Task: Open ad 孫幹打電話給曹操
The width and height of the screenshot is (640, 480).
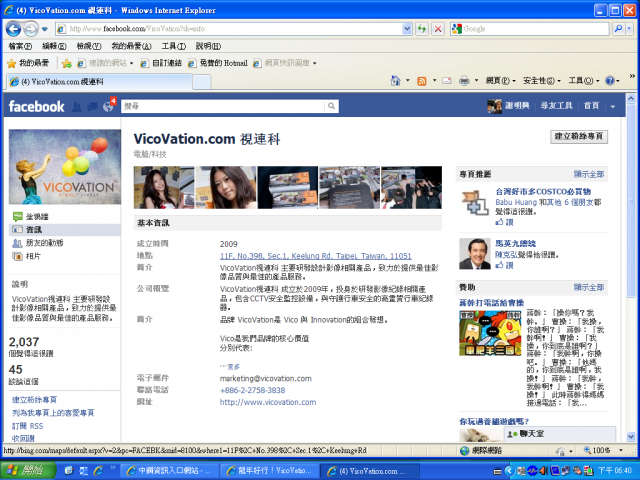Action: tap(491, 302)
